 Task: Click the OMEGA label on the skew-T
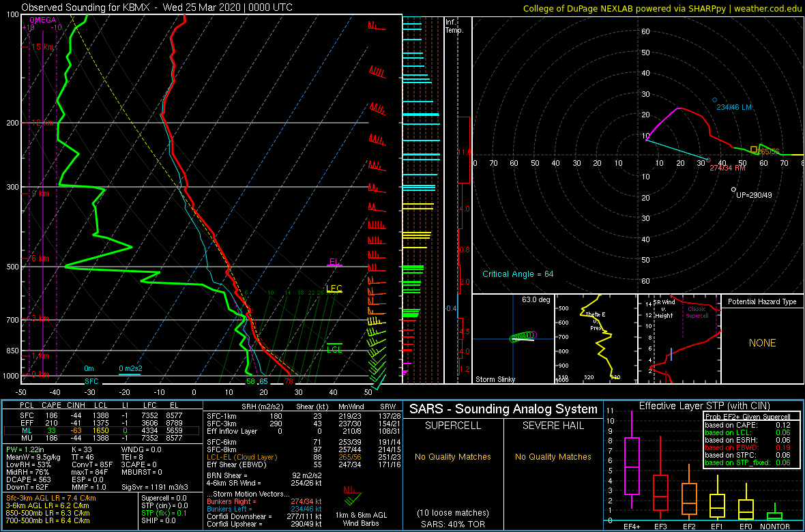point(42,20)
